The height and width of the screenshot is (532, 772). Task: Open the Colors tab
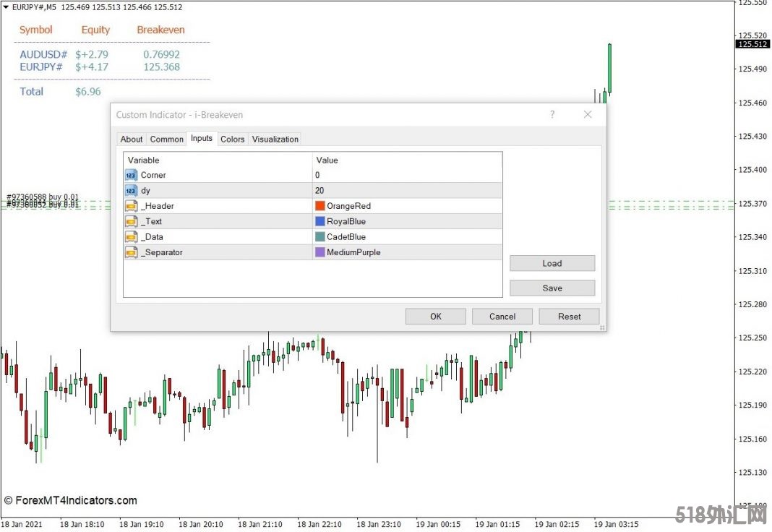tap(232, 140)
